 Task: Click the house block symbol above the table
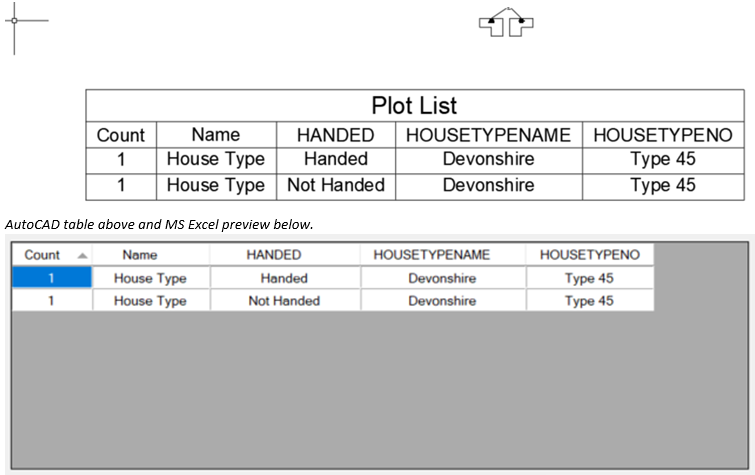click(x=506, y=22)
